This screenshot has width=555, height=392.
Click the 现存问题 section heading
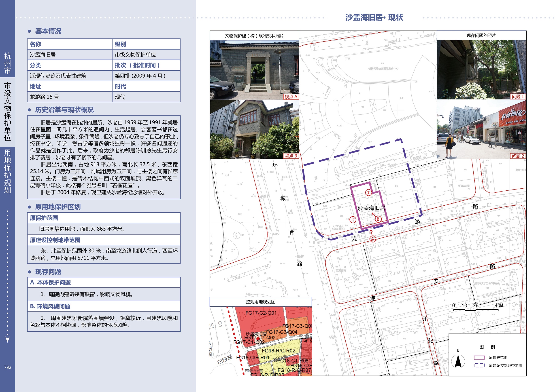coord(48,272)
